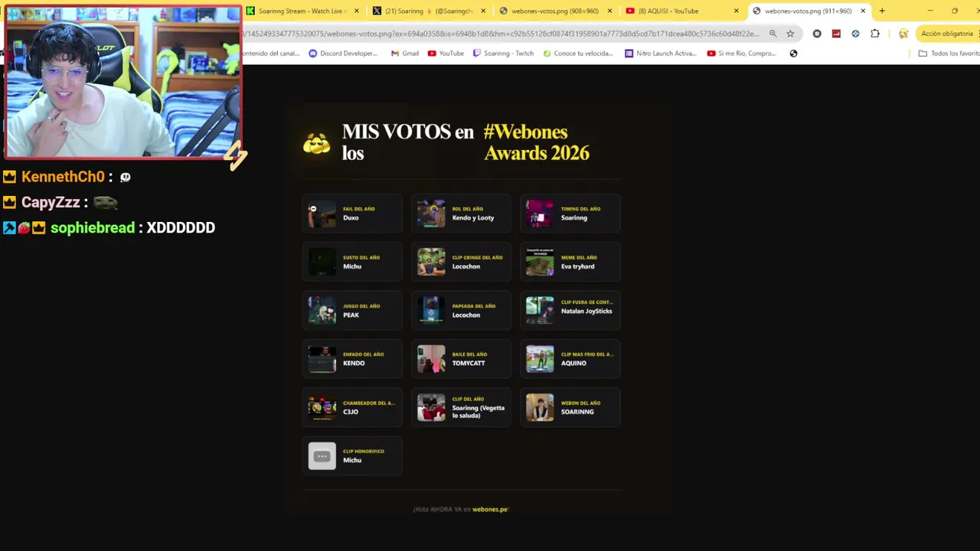Click the Juego del Año PEAK thumbnail

(322, 311)
